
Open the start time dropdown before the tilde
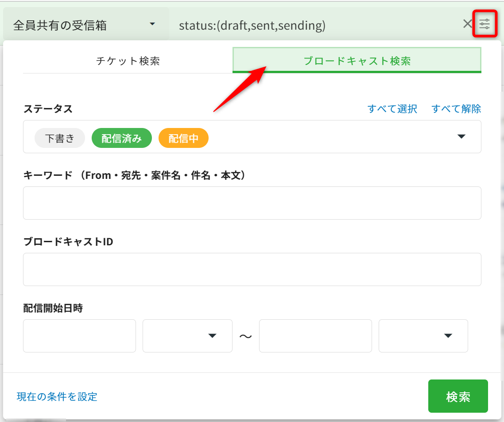pyautogui.click(x=187, y=336)
